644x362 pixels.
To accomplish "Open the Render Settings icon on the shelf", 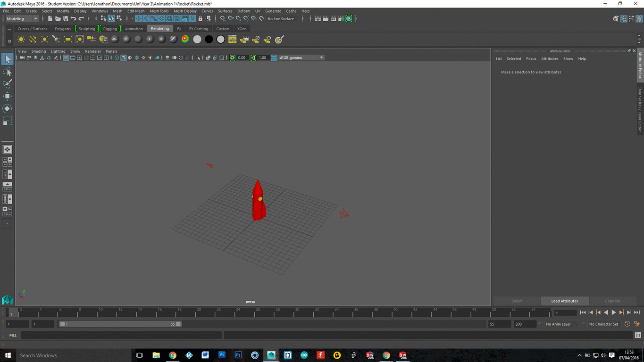I will click(x=232, y=39).
